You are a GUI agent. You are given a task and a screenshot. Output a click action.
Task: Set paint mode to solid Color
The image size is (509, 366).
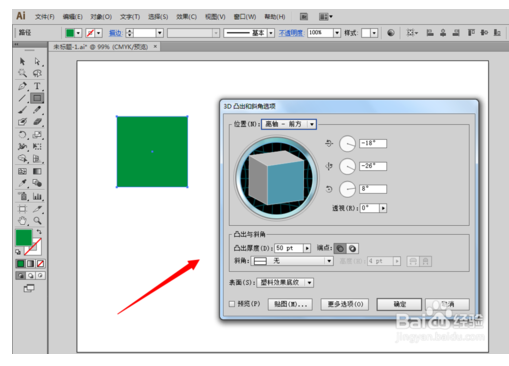pyautogui.click(x=20, y=264)
